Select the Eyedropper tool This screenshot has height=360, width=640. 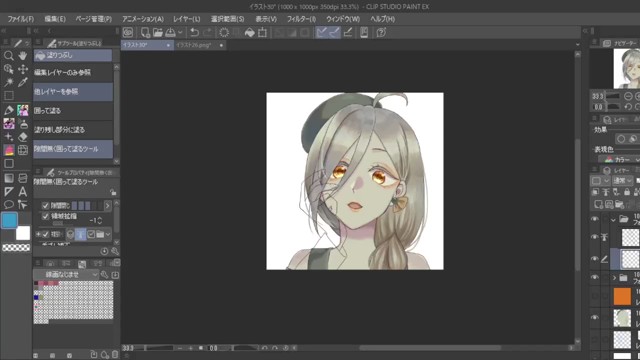23,82
